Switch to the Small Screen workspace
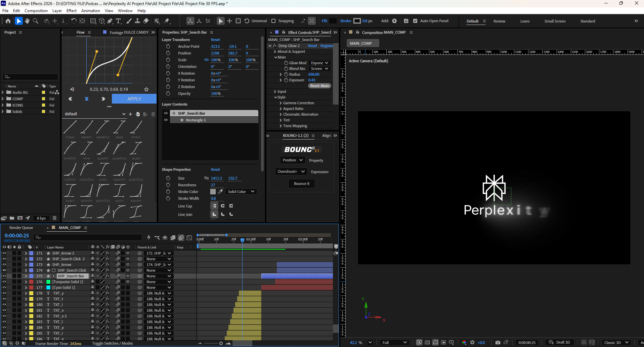 555,21
